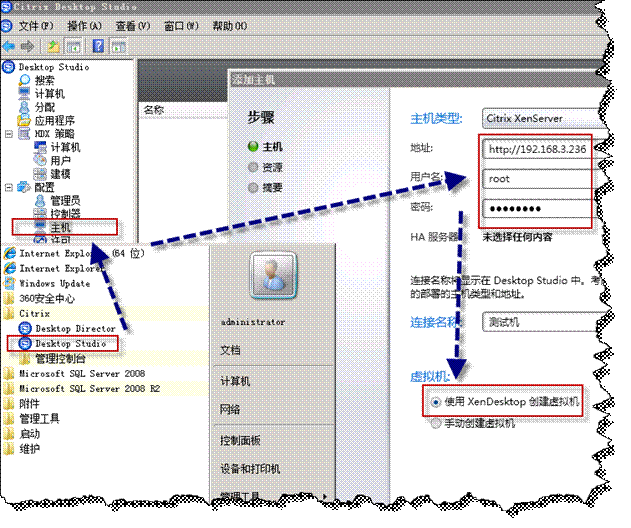Select the 控制器 tree node

tap(65, 213)
